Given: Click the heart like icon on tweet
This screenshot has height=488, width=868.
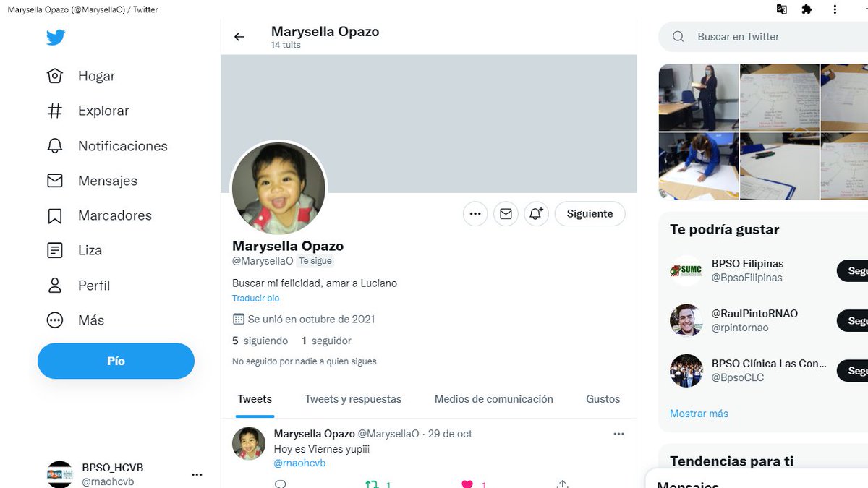Looking at the screenshot, I should 467,484.
